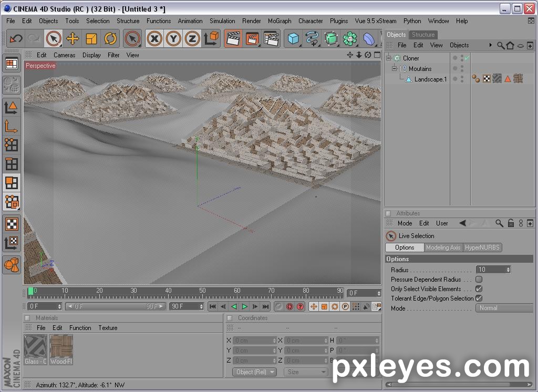Enable Polygons mode
Screen dimensions: 538x392
click(12, 183)
